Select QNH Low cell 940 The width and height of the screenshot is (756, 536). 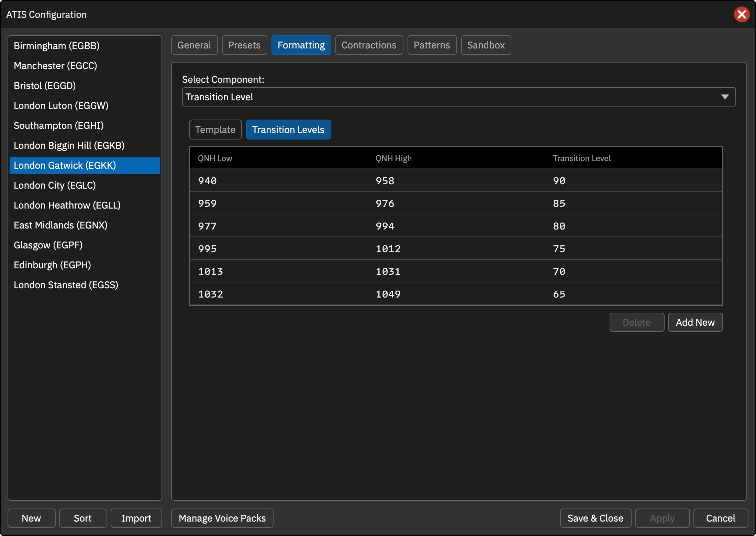click(278, 180)
